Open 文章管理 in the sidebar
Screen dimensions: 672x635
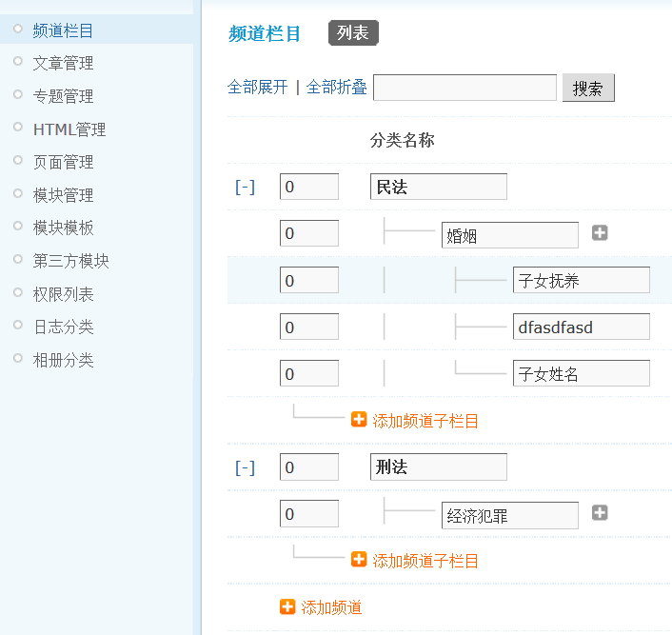[x=63, y=64]
